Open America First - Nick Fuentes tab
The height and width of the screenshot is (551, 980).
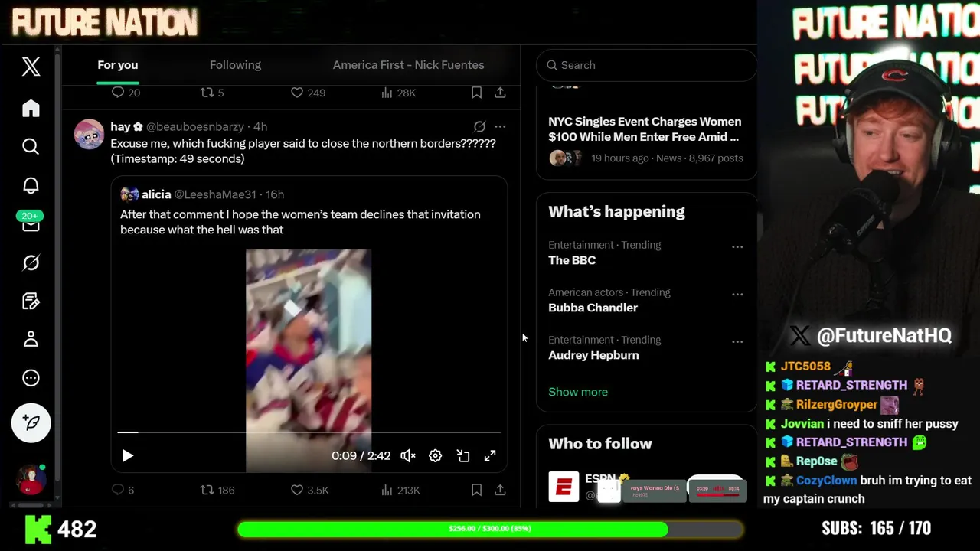pos(408,65)
